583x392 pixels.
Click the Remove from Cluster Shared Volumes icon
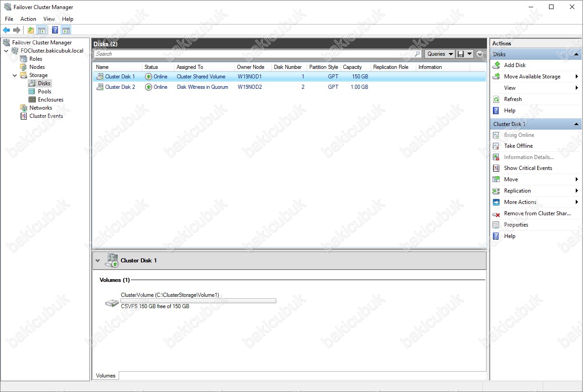[x=496, y=213]
